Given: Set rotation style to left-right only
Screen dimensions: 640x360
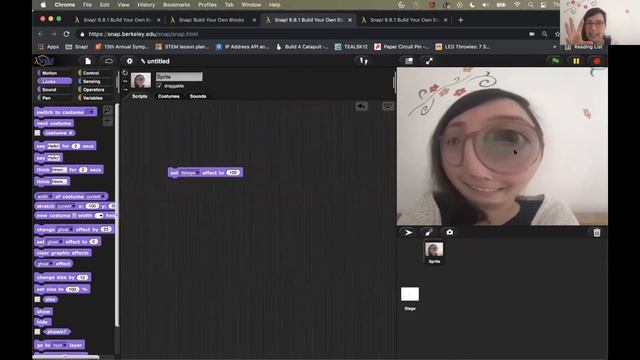Looking at the screenshot, I should [x=125, y=81].
